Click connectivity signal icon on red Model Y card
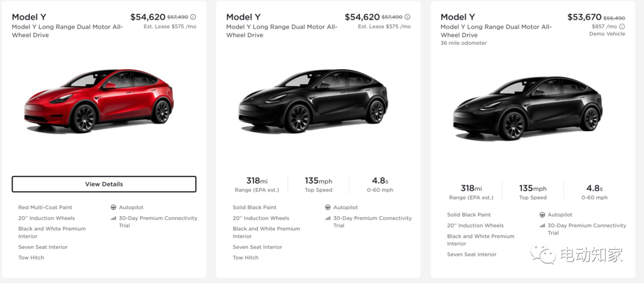The width and height of the screenshot is (644, 283). (x=113, y=218)
